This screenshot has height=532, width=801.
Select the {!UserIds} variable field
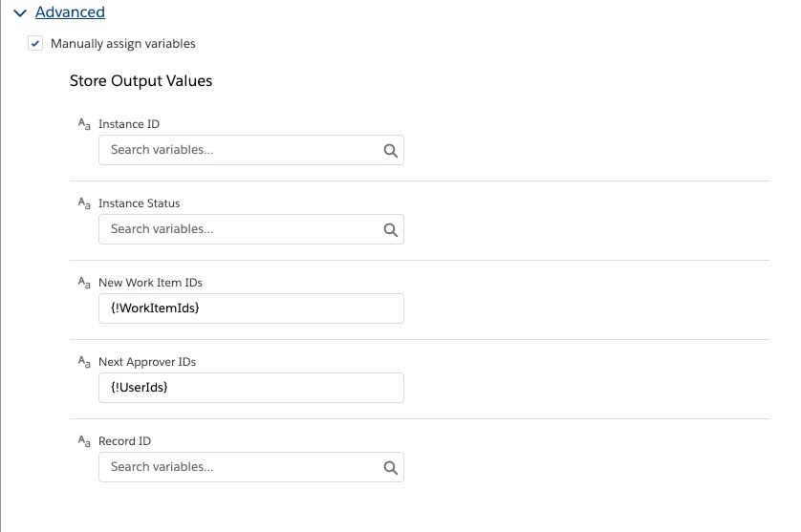click(250, 388)
